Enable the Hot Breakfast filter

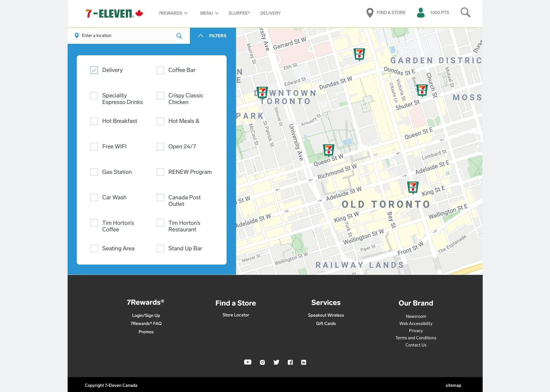coord(94,121)
